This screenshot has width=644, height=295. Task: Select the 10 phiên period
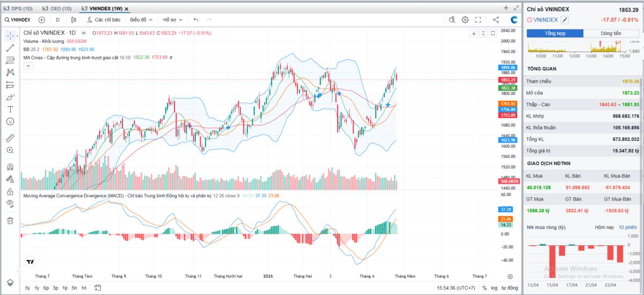click(627, 227)
